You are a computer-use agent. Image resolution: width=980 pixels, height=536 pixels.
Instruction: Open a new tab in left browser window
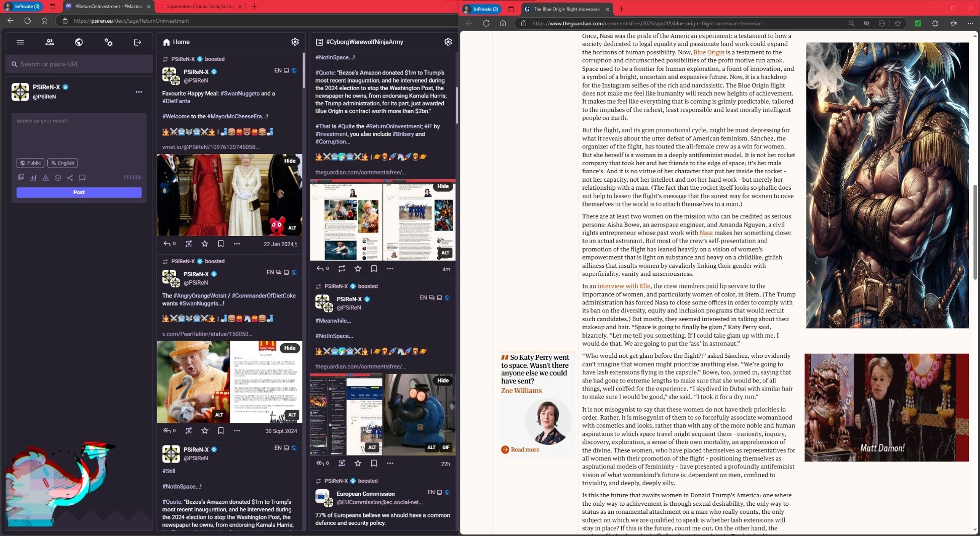tap(254, 7)
